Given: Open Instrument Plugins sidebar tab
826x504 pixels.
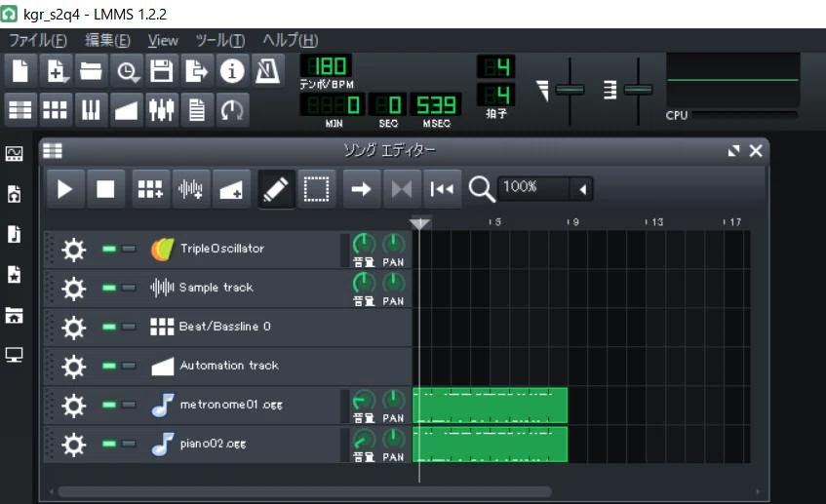Looking at the screenshot, I should 15,154.
